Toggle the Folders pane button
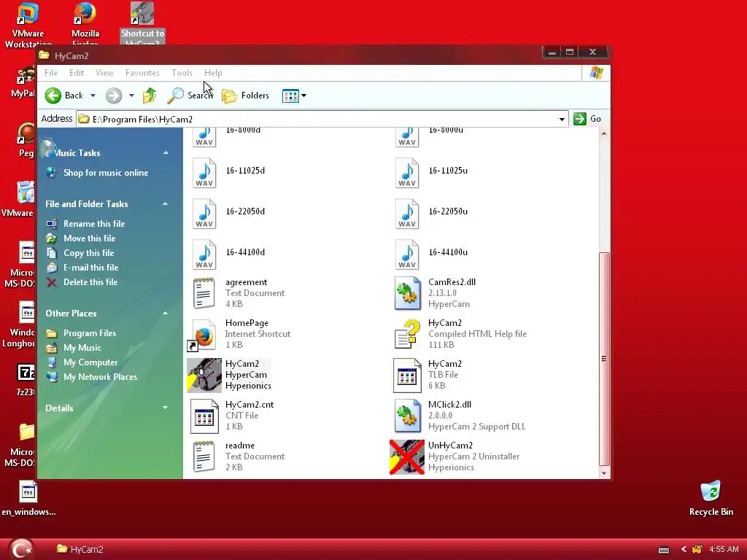747x560 pixels. [246, 96]
